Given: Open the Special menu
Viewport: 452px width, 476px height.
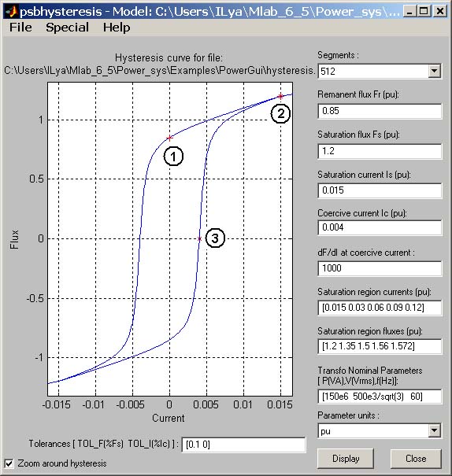Looking at the screenshot, I should pos(67,28).
